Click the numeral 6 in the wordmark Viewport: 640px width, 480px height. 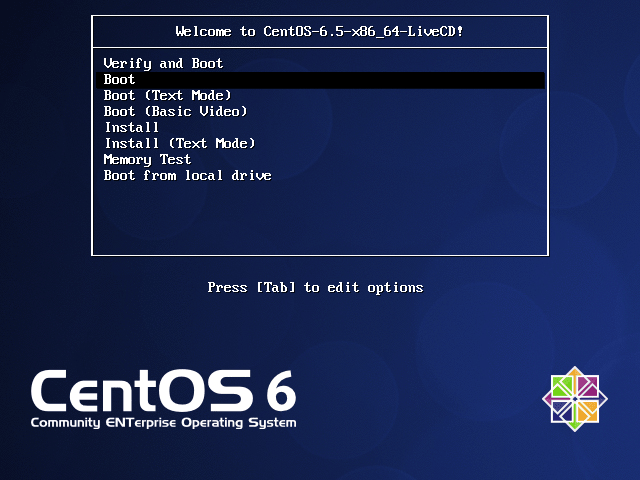click(x=280, y=390)
